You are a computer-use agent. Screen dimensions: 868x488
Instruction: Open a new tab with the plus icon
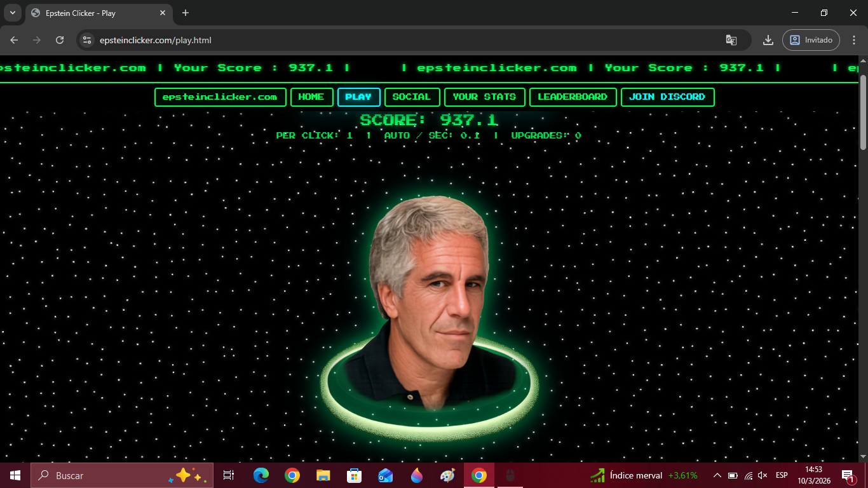click(186, 13)
